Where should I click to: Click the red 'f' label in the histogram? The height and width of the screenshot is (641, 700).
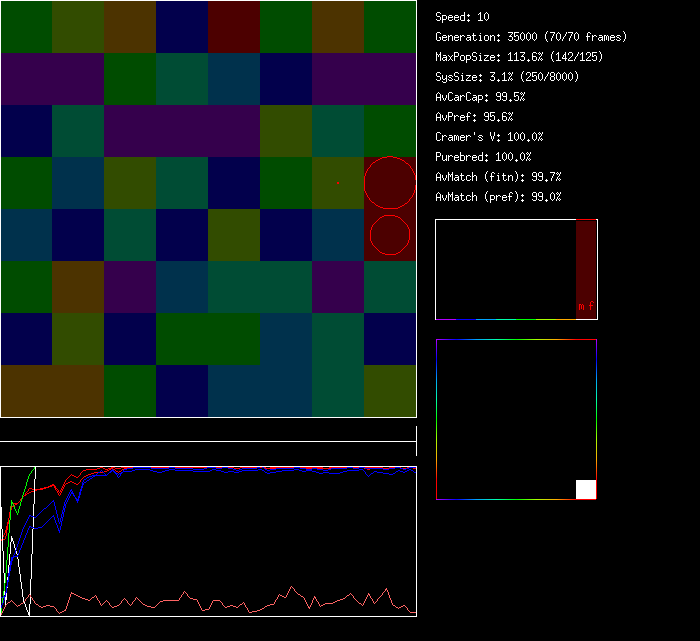coord(591,306)
